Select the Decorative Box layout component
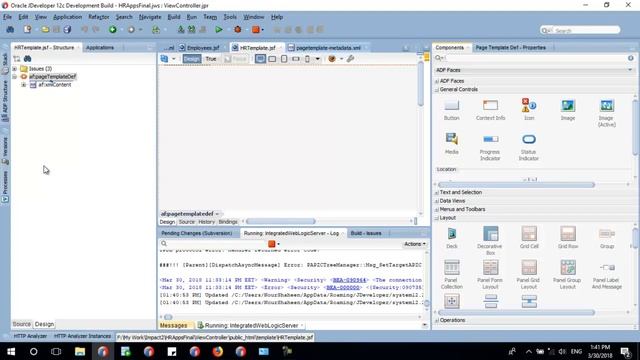Image resolution: width=640 pixels, height=360 pixels. [x=490, y=234]
